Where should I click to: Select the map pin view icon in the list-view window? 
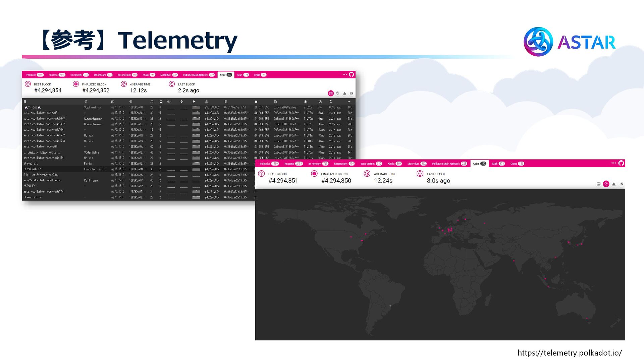coord(338,93)
